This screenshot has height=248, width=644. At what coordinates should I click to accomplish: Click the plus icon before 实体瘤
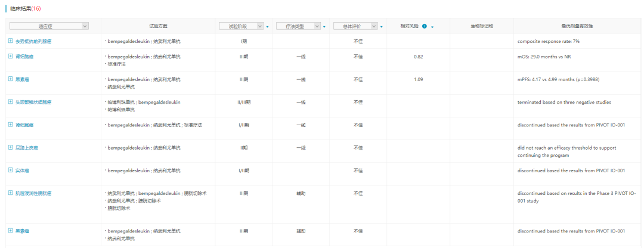click(10, 170)
